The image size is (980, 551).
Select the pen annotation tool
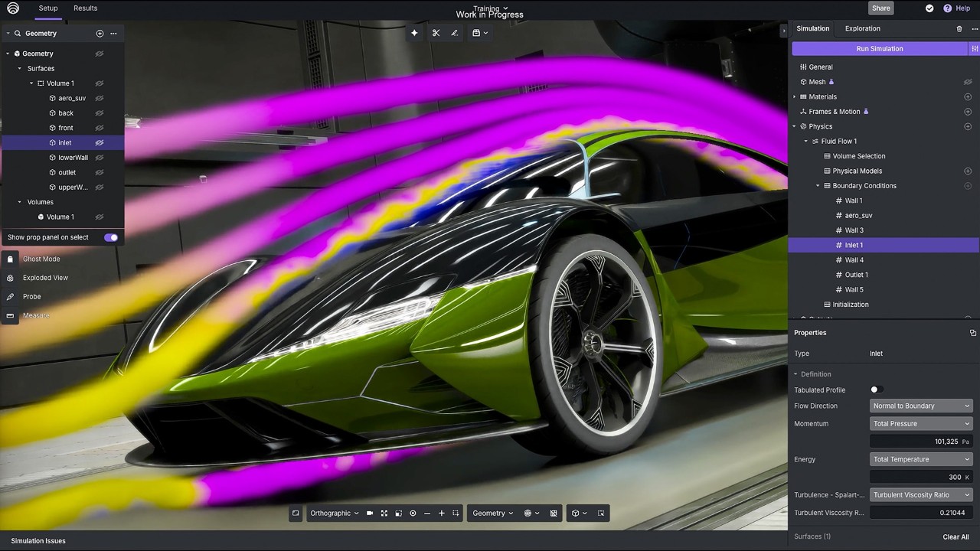454,33
